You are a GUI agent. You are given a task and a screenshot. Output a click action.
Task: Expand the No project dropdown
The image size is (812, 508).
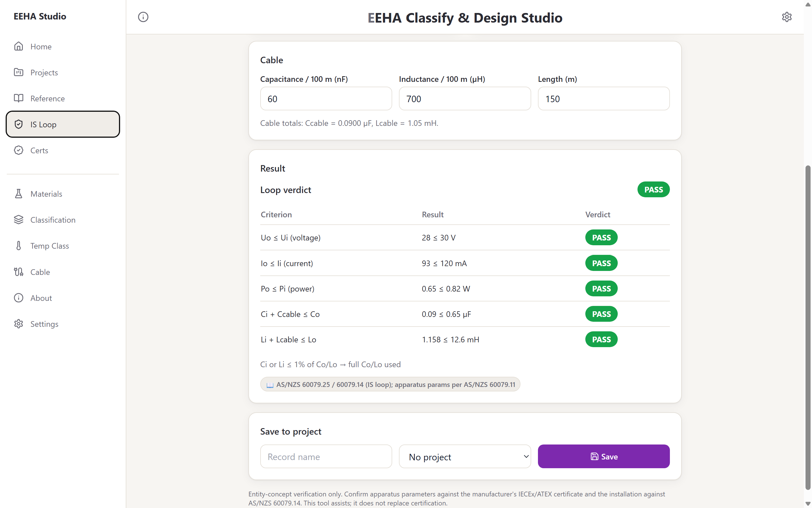click(x=465, y=456)
